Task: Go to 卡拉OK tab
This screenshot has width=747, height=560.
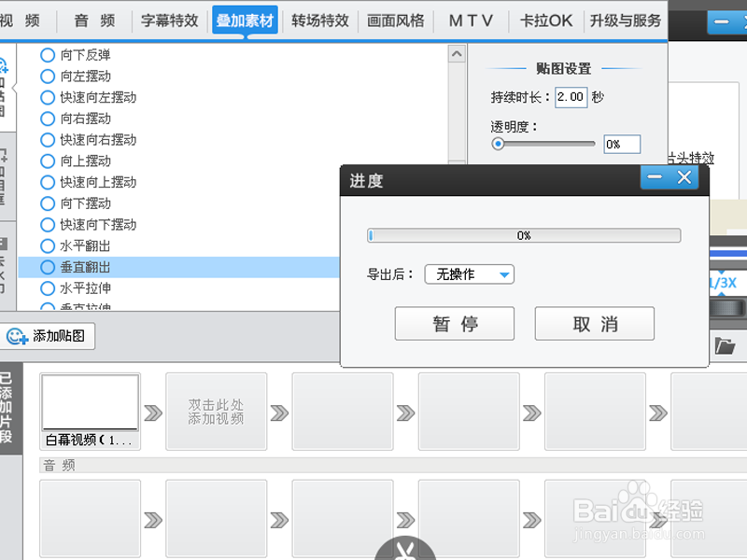Action: (546, 21)
